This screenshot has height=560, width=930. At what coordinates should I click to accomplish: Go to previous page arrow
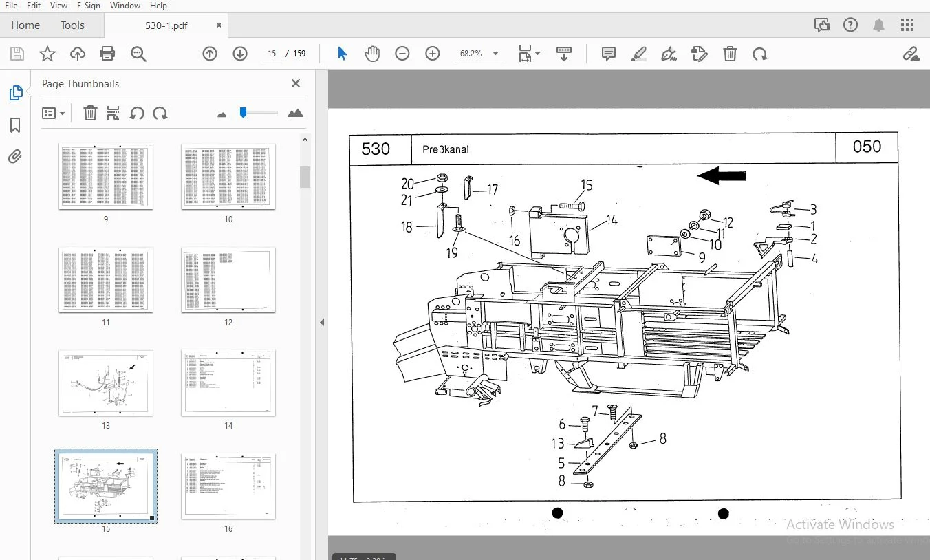click(x=210, y=54)
